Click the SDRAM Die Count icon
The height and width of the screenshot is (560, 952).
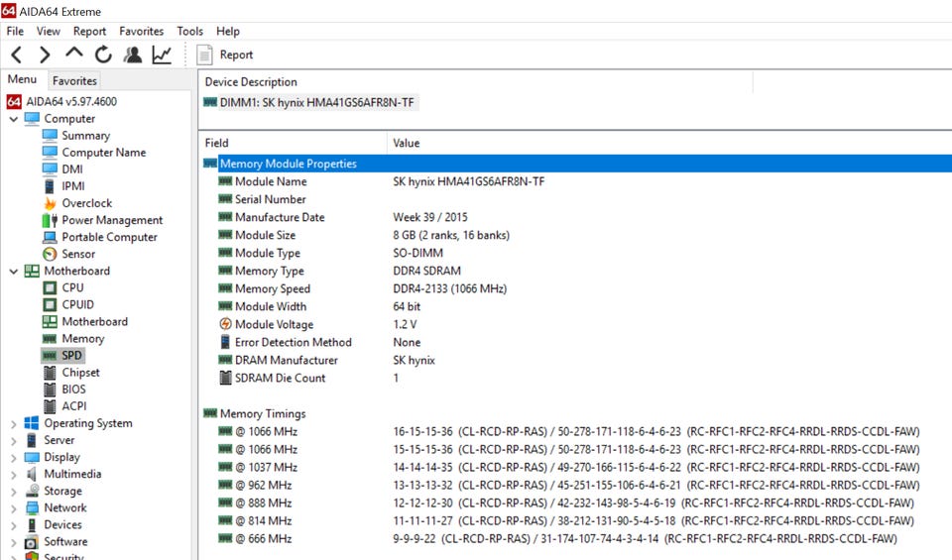tap(225, 378)
